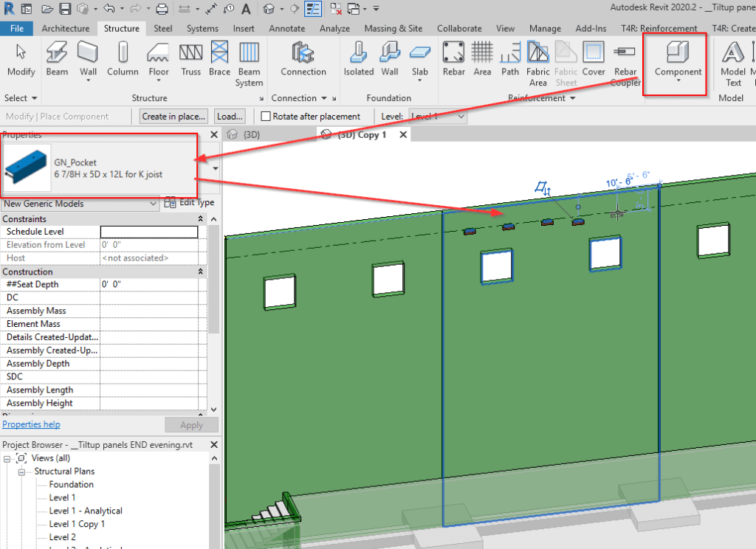Viewport: 756px width, 549px height.
Task: Switch to the Manage ribbon tab
Action: [x=545, y=29]
